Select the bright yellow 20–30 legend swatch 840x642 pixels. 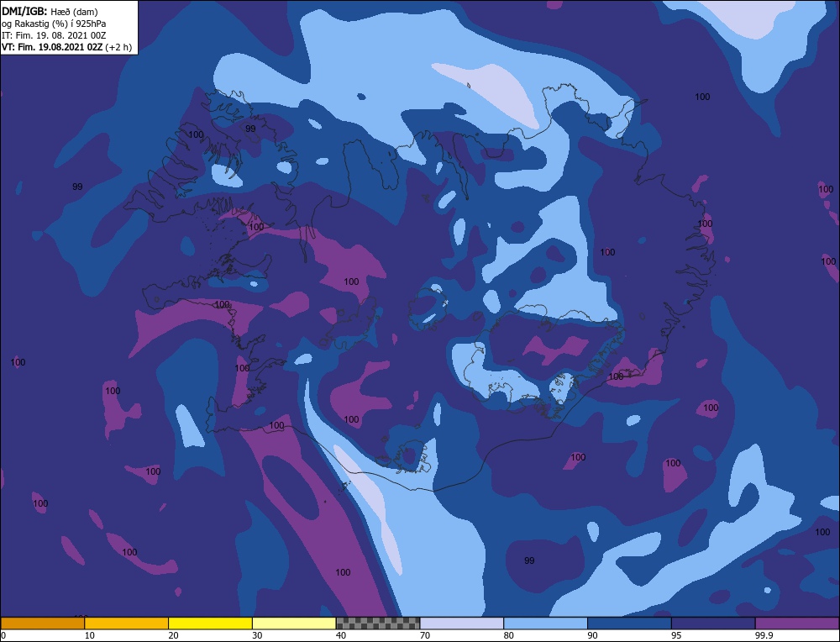coord(210,624)
